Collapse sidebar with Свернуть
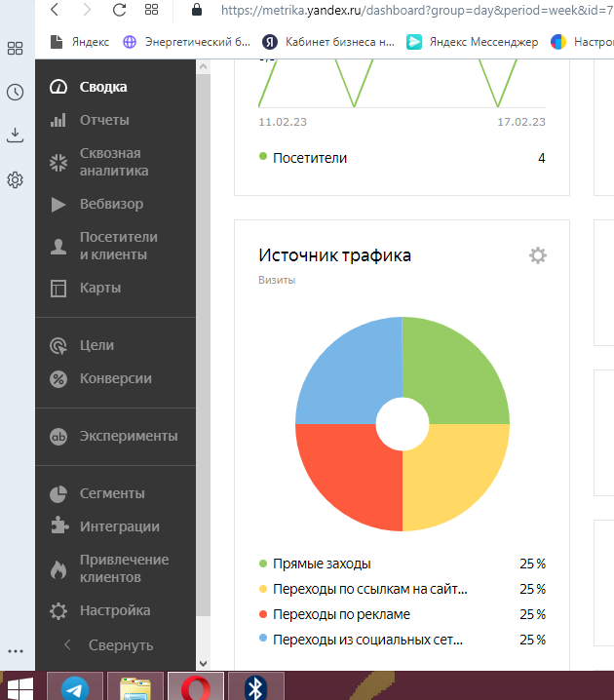 (x=109, y=645)
